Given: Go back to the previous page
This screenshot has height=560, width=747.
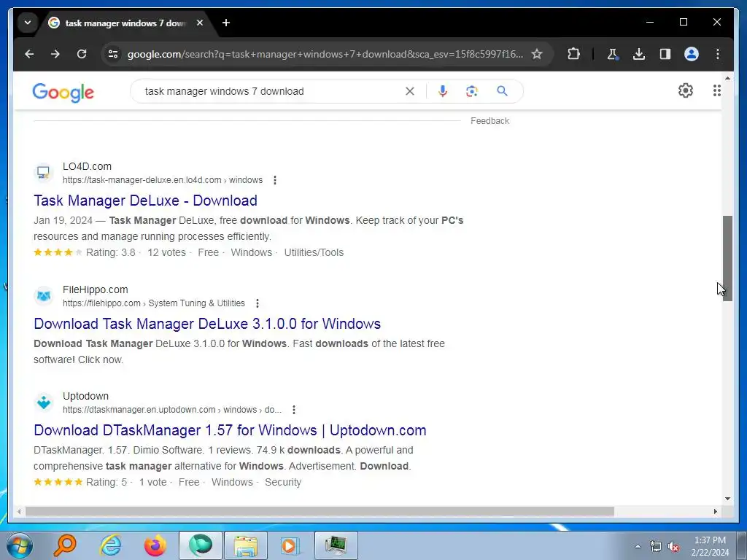Looking at the screenshot, I should (29, 54).
